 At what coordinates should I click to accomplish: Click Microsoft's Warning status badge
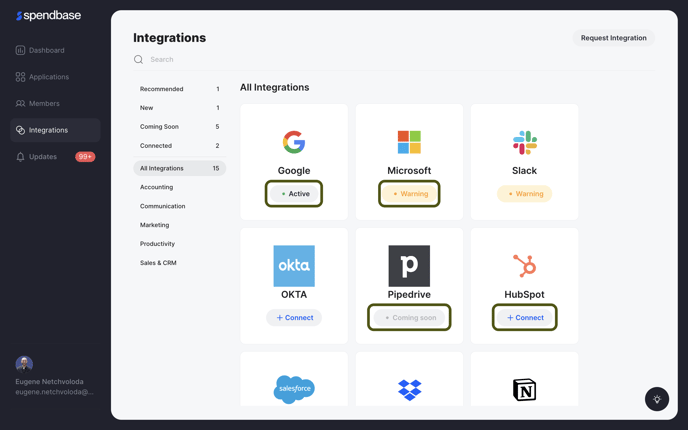[x=409, y=194]
